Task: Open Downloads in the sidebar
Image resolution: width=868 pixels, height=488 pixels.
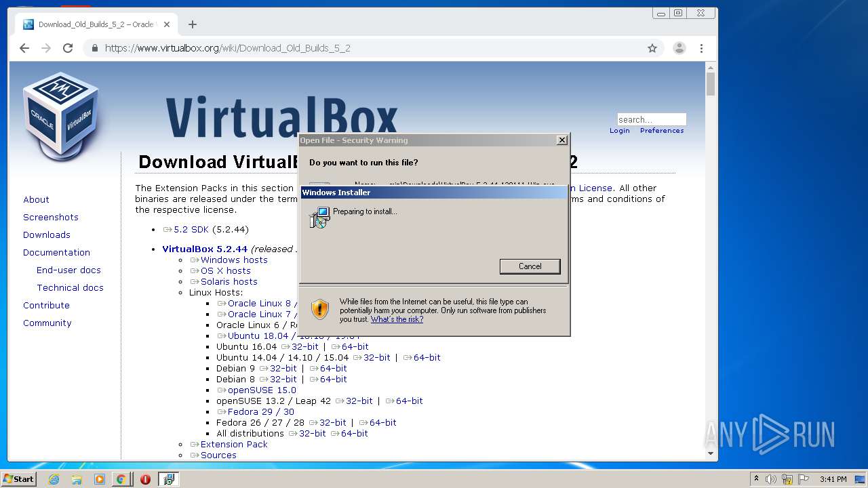Action: [47, 235]
